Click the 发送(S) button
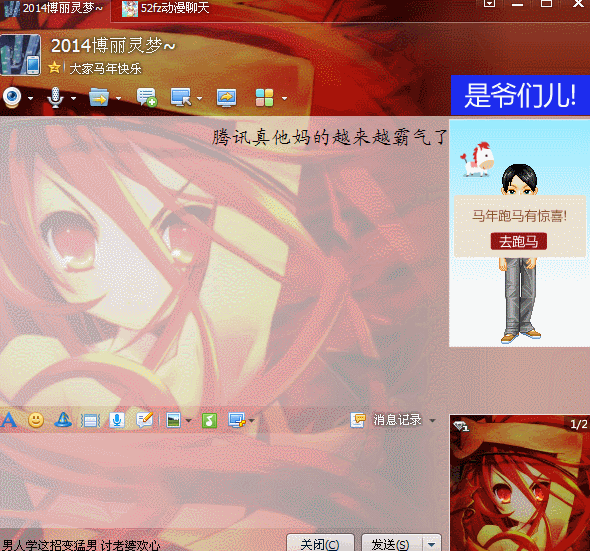The image size is (590, 551). (390, 543)
